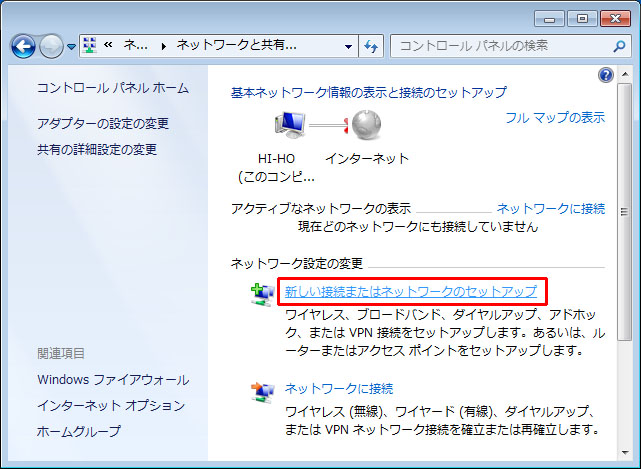Viewport: 641px width, 469px height.
Task: Open 新しい接続またはネットワークのセットアップ link
Action: pos(411,291)
